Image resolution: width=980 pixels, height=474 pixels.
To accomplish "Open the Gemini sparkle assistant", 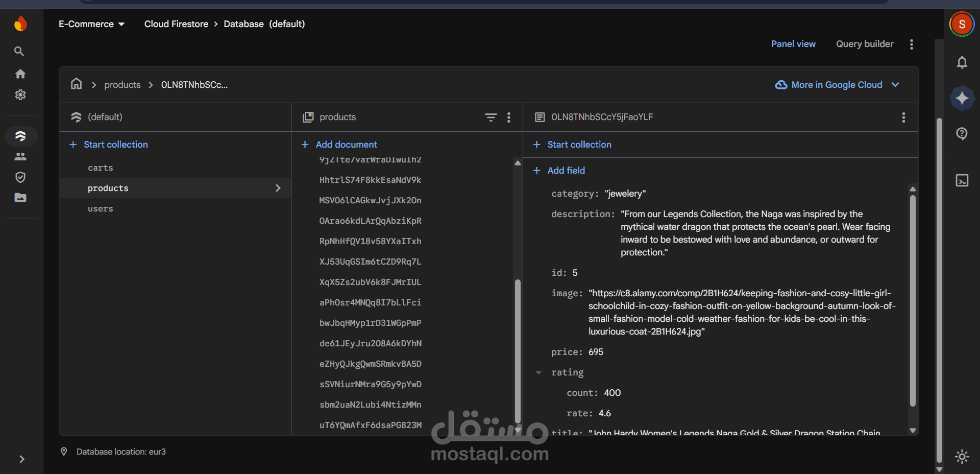I will pos(962,98).
